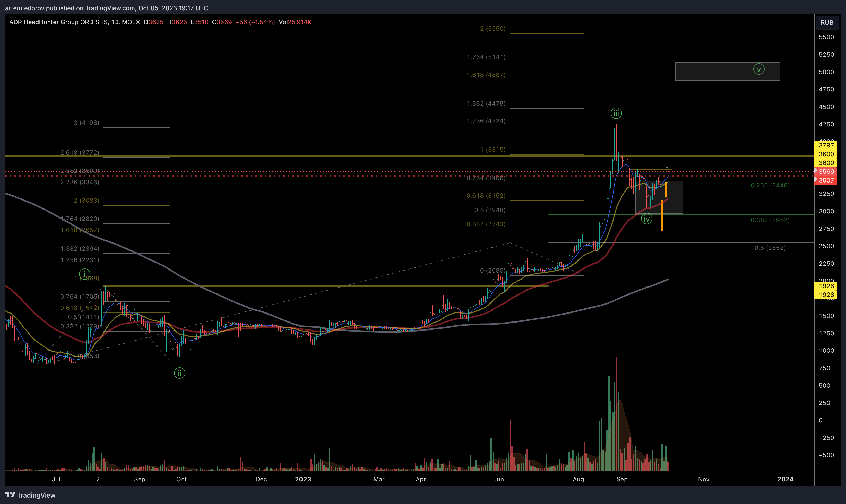Select the extension label 2 (3083)
This screenshot has height=504, width=846.
pos(87,200)
